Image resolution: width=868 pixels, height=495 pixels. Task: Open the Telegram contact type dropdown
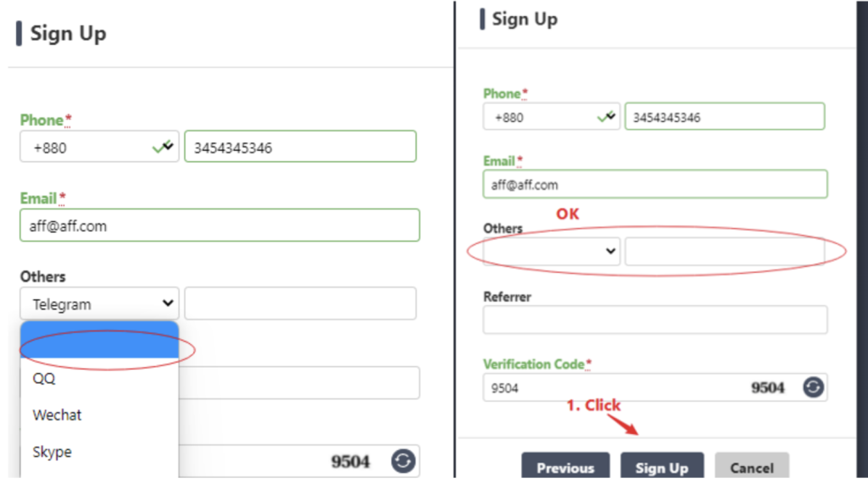[99, 303]
